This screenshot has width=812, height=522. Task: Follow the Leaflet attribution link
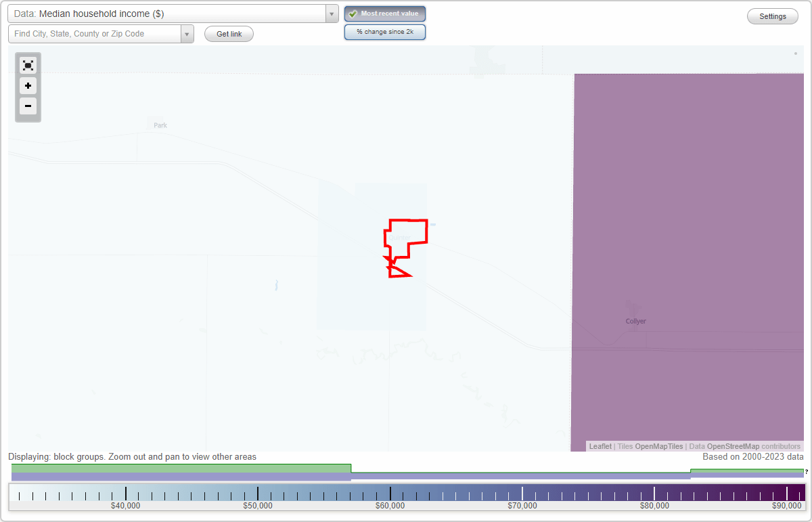[x=600, y=446]
